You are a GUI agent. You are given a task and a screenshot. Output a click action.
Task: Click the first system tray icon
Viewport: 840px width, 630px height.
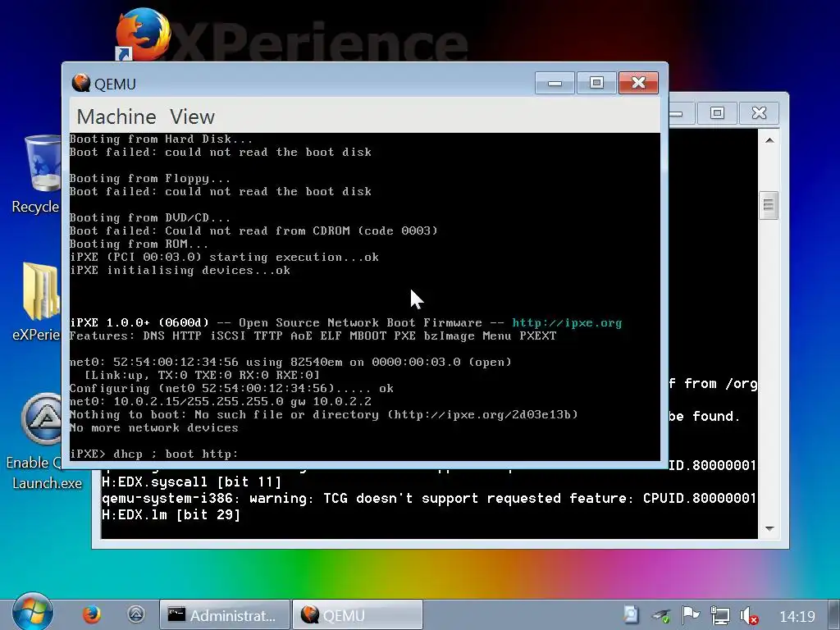632,615
